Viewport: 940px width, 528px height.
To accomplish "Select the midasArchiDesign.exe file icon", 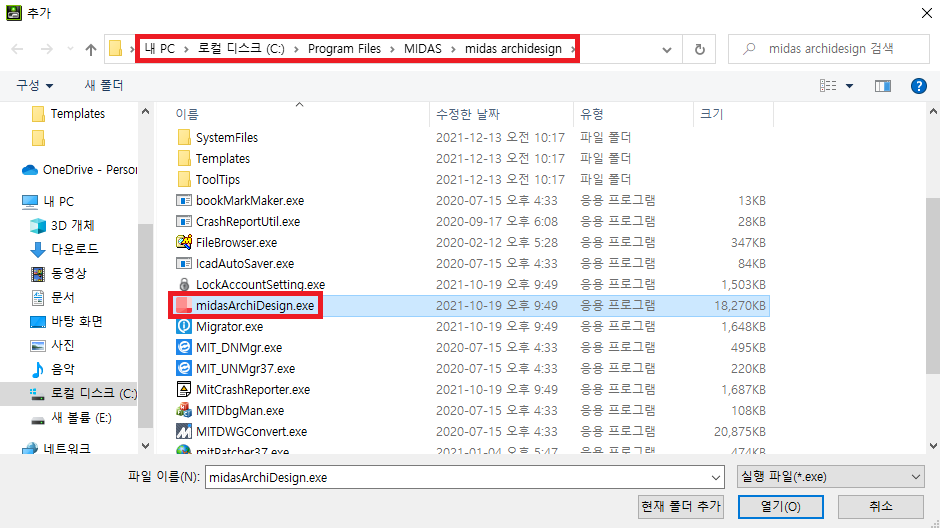I will pos(183,305).
